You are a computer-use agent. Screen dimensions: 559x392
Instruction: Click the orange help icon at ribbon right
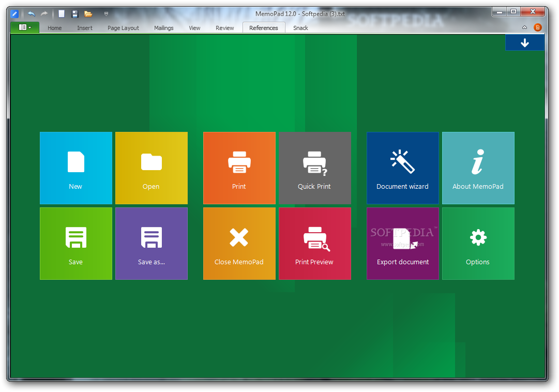pyautogui.click(x=538, y=27)
